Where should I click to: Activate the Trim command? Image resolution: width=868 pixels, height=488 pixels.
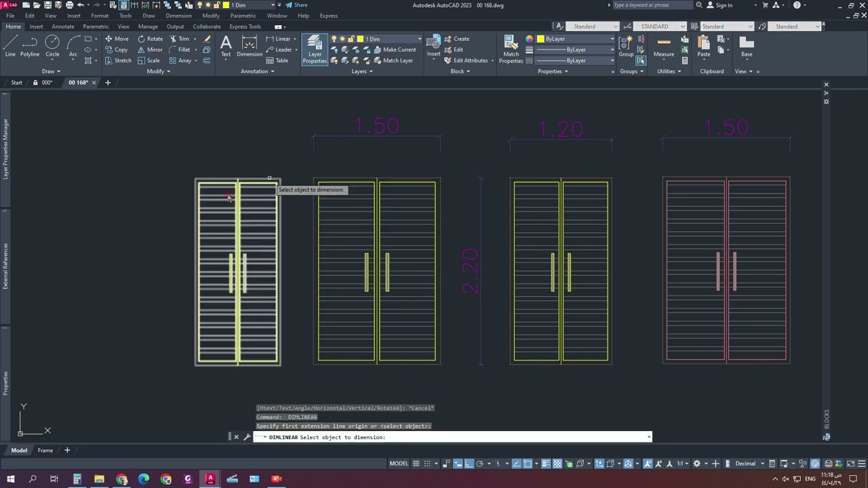pos(179,39)
